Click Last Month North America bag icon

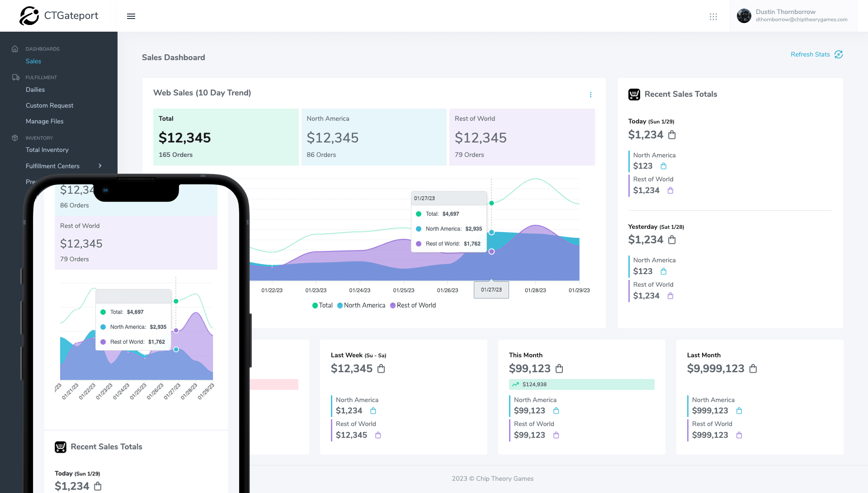(739, 411)
